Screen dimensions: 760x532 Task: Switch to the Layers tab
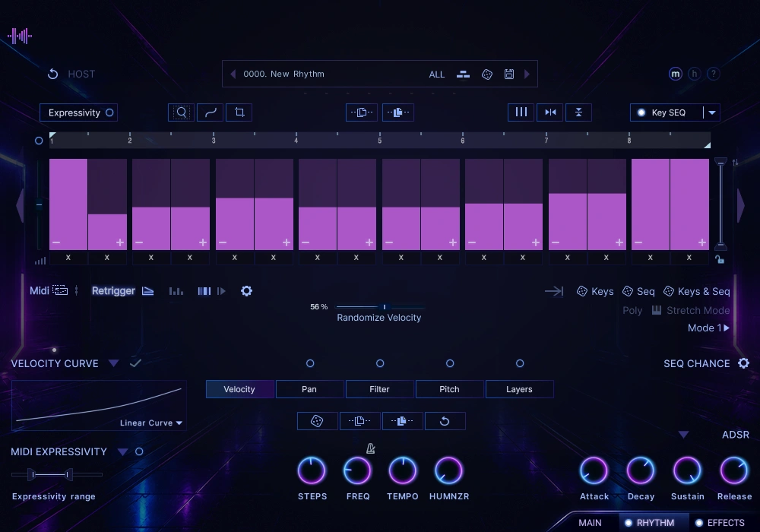click(x=519, y=389)
